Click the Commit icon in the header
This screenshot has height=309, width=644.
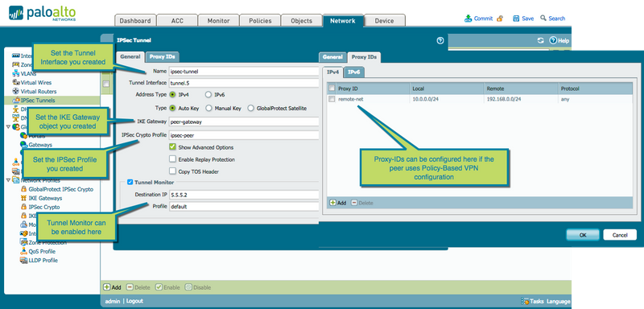469,18
